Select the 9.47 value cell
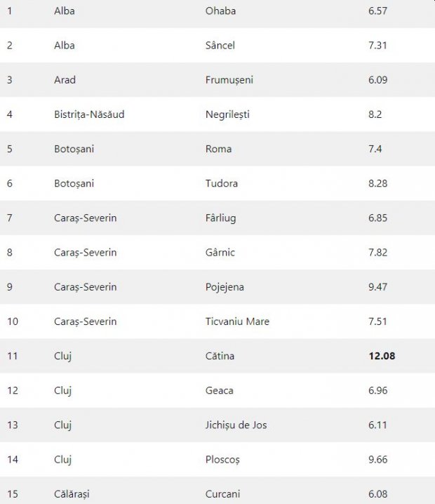 tap(379, 287)
